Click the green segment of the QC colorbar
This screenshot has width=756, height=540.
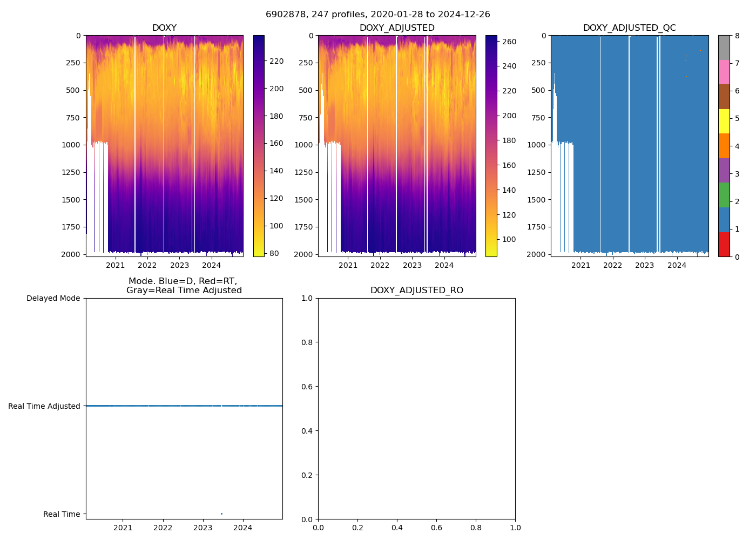click(x=724, y=195)
